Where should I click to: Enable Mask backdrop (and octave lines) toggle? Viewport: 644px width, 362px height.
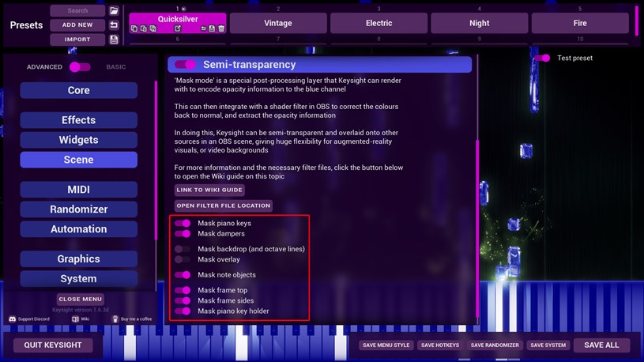(x=183, y=249)
